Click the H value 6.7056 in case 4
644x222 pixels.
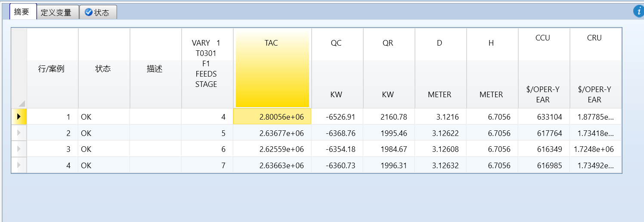point(492,165)
